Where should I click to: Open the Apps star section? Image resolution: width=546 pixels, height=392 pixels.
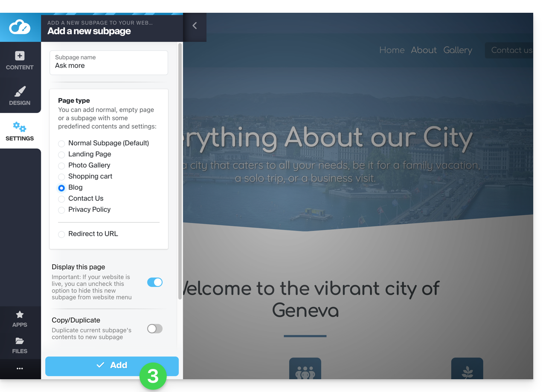click(x=20, y=319)
